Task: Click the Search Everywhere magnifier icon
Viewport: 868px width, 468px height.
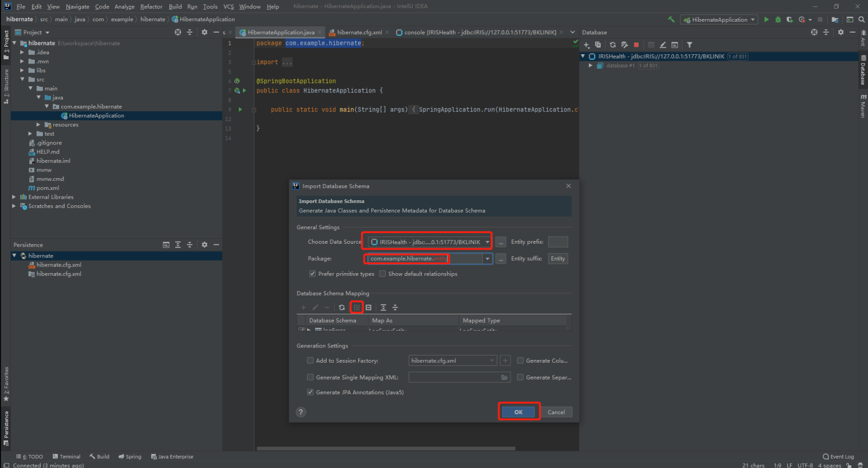Action: pos(861,20)
